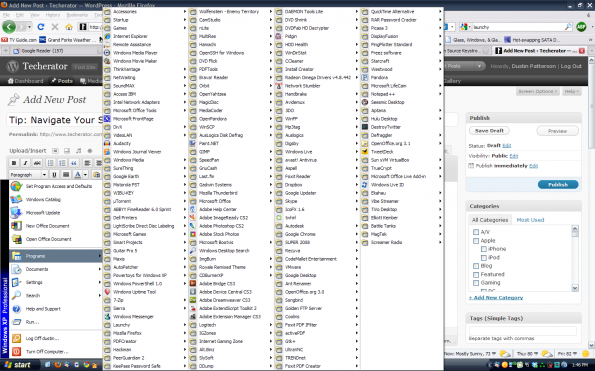Expand the Mozilla Firefox program folder
The height and width of the screenshot is (371, 595).
click(145, 333)
